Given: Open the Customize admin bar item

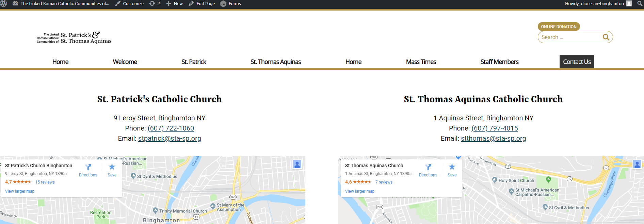Looking at the screenshot, I should click(129, 4).
